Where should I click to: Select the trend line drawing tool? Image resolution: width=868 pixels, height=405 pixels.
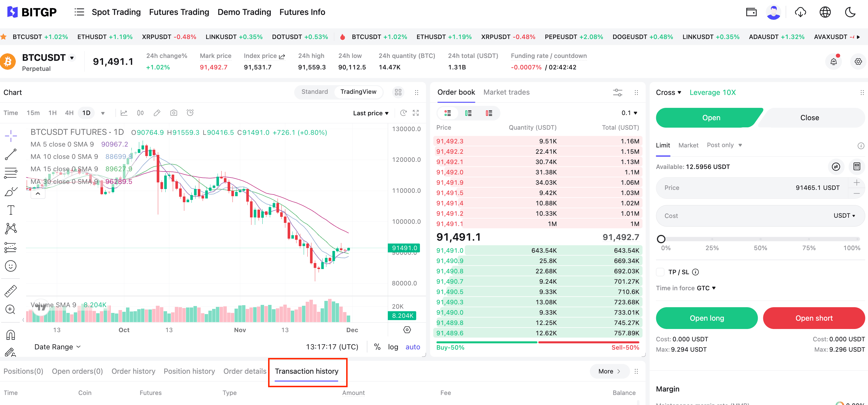[x=11, y=155]
